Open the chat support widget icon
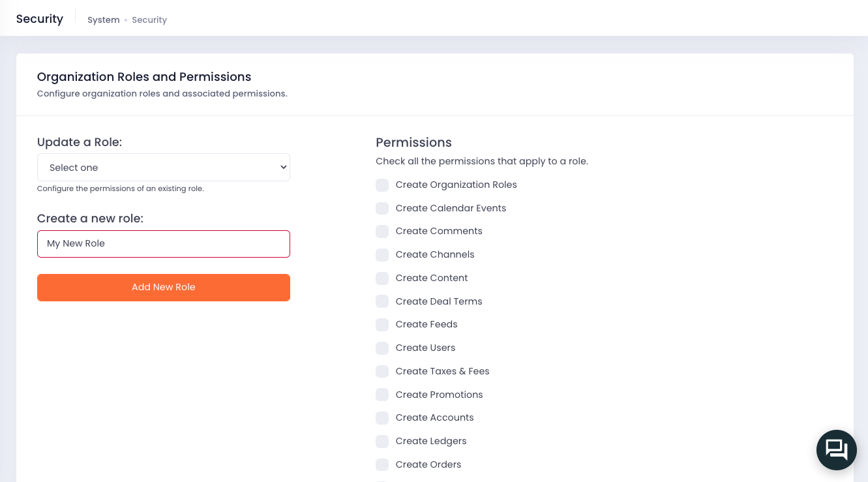 tap(836, 450)
